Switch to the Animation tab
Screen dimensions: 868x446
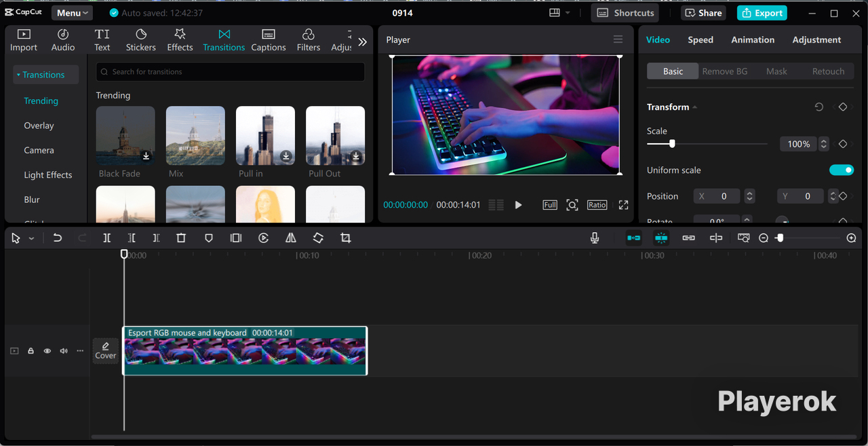point(753,40)
